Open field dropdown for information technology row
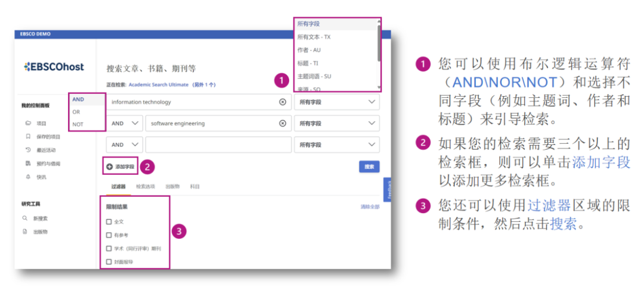Viewport: 644px width, 290px height. [337, 102]
